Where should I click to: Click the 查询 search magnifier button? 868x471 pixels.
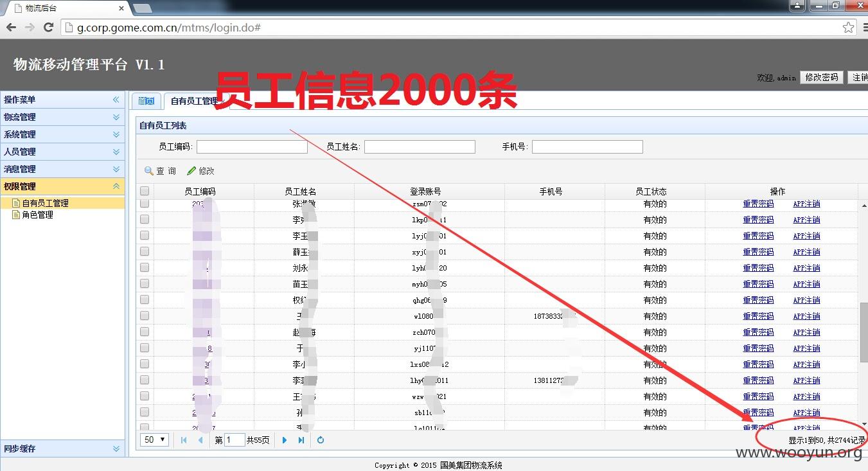(160, 171)
